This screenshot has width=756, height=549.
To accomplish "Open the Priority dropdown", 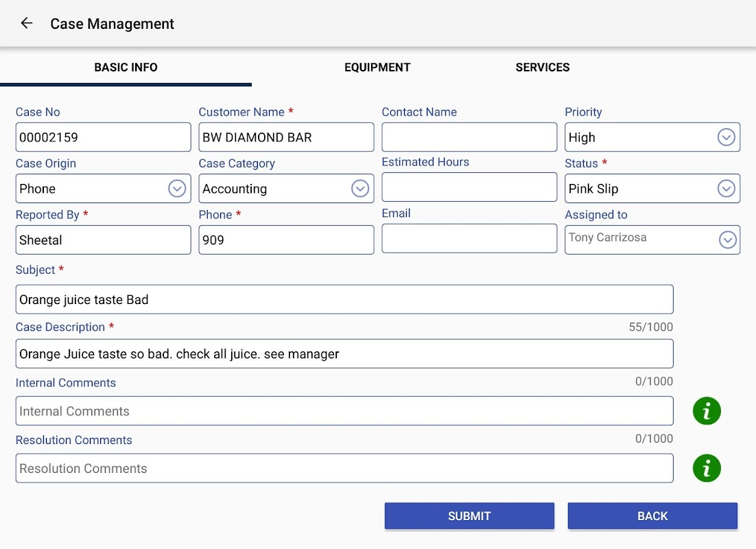I will pyautogui.click(x=726, y=137).
